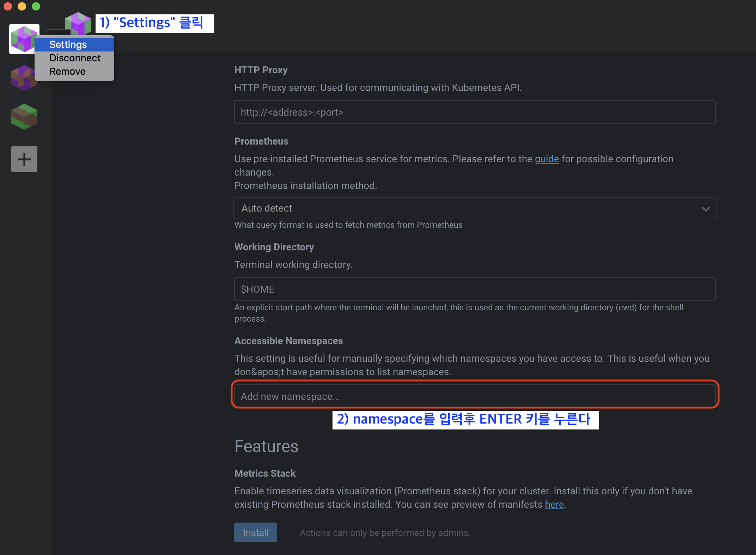This screenshot has width=756, height=555.
Task: Open the green-brown cluster icon in sidebar
Action: pos(24,117)
